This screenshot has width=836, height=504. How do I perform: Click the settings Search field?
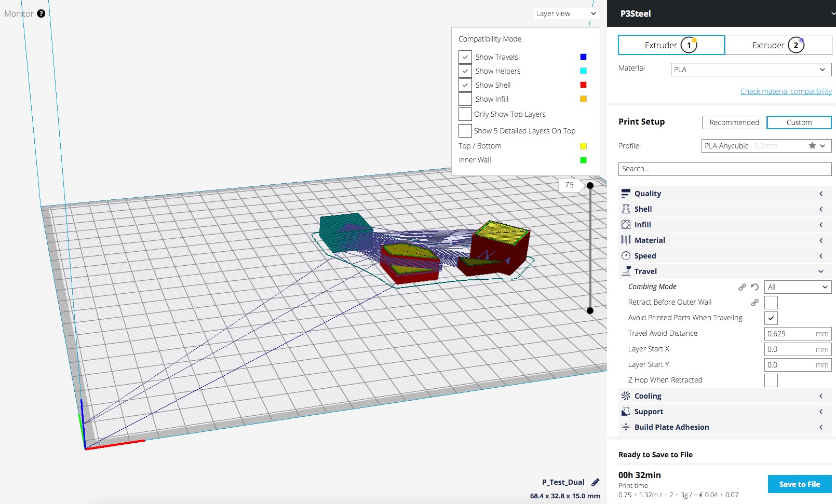725,169
